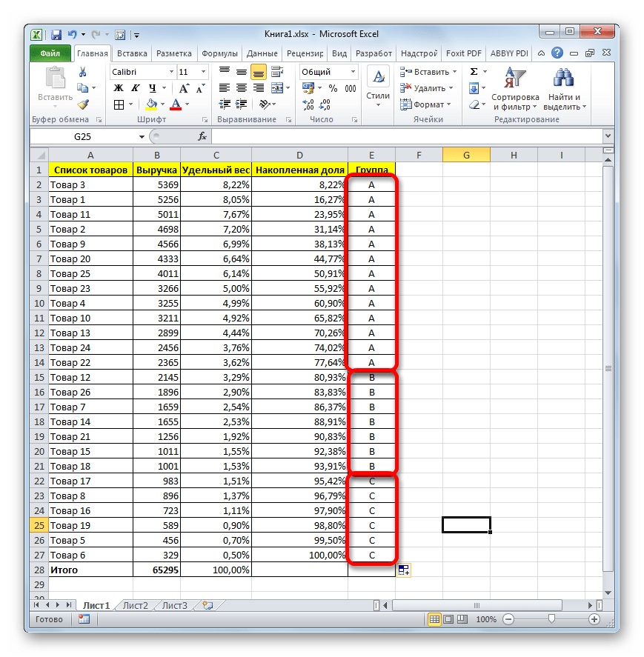Toggle italic formatting (К)
644x657 pixels.
point(132,88)
